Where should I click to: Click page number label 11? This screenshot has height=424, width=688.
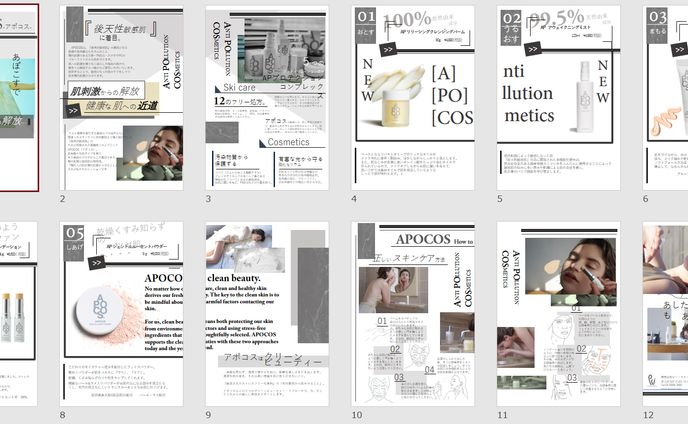(x=502, y=415)
